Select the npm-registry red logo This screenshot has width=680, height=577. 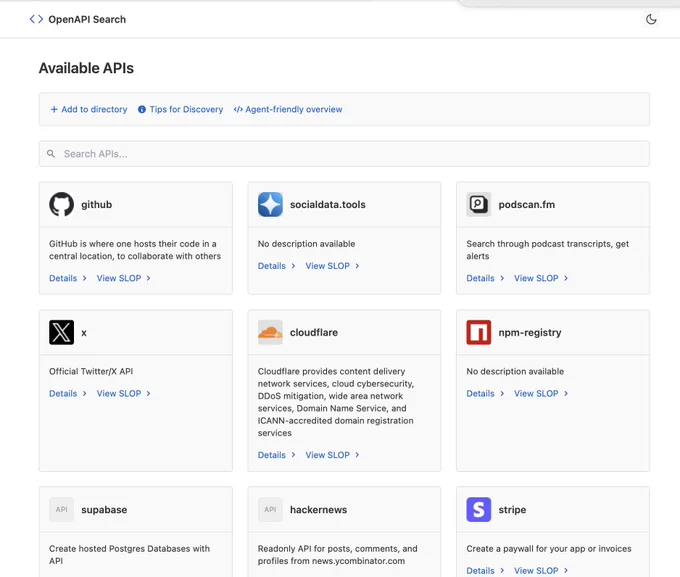click(479, 332)
